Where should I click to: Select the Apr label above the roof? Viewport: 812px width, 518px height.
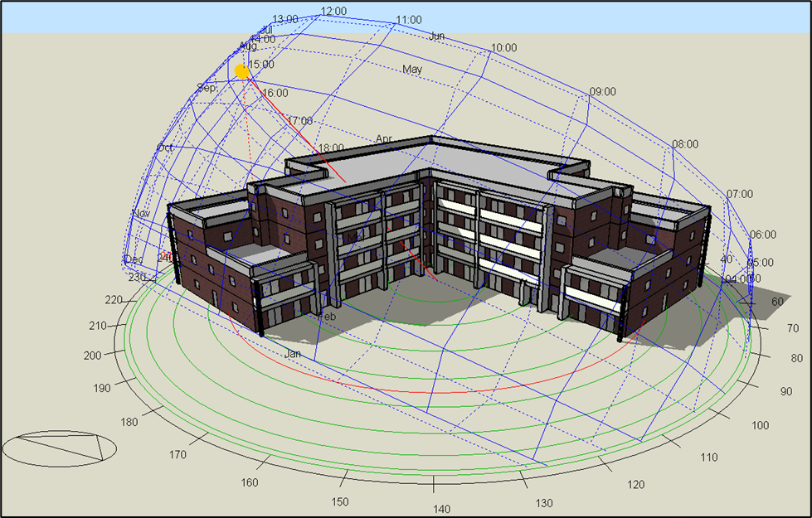[383, 140]
